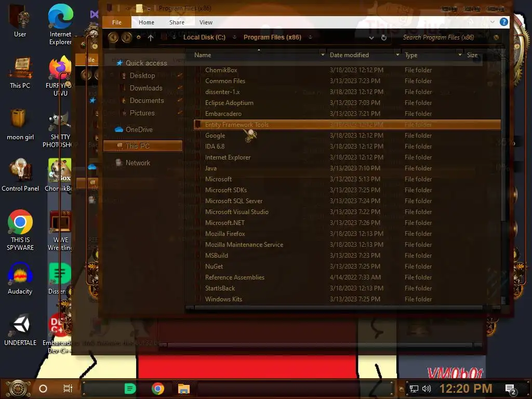The image size is (532, 399).
Task: Open the moon girl desktop icon
Action: pyautogui.click(x=20, y=124)
